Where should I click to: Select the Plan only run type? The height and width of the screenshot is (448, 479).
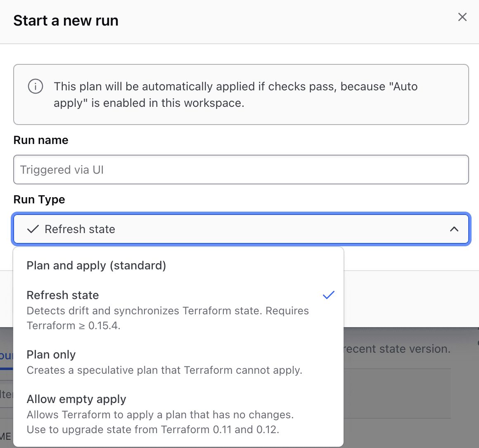pos(178,362)
